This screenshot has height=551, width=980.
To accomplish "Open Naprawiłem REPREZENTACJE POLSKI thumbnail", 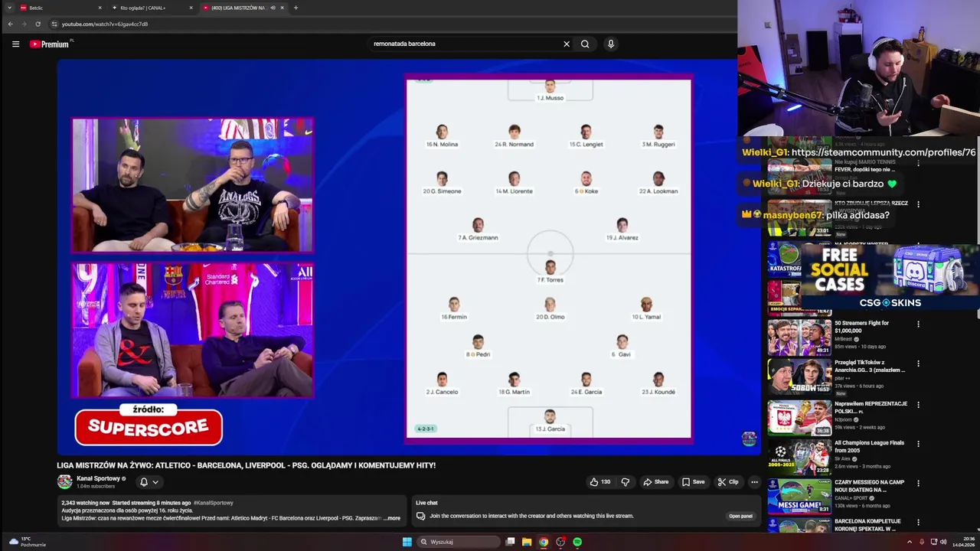I will 799,417.
